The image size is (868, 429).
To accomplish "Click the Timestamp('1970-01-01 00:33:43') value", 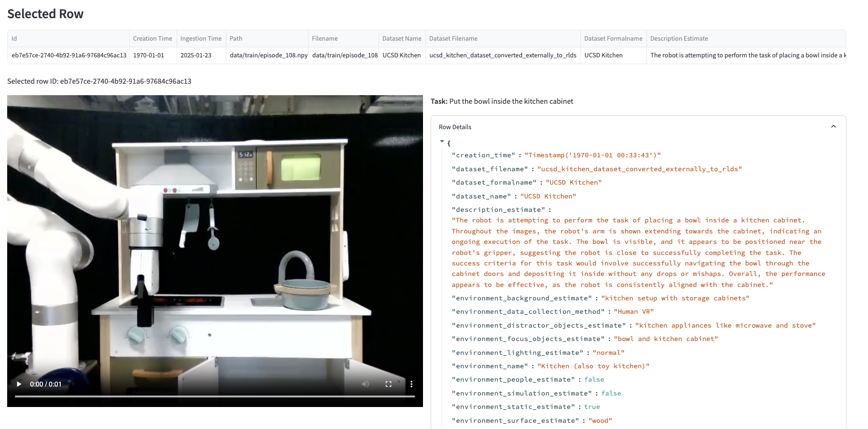I will coord(592,155).
